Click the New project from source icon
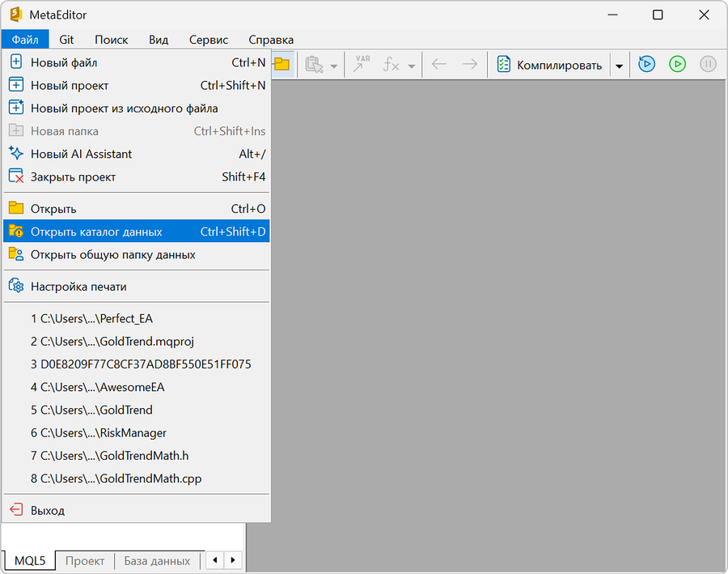Viewport: 728px width, 574px height. (16, 108)
